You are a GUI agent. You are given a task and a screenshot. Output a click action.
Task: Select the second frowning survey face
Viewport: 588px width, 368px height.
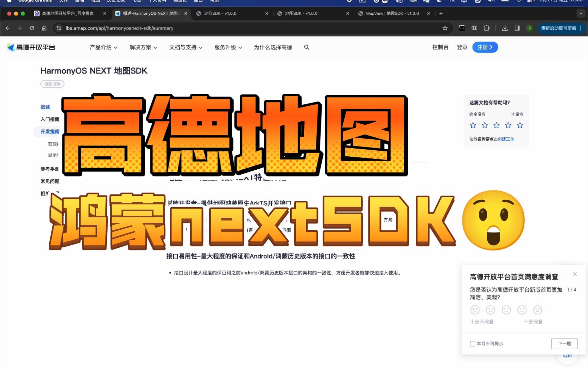pos(491,310)
